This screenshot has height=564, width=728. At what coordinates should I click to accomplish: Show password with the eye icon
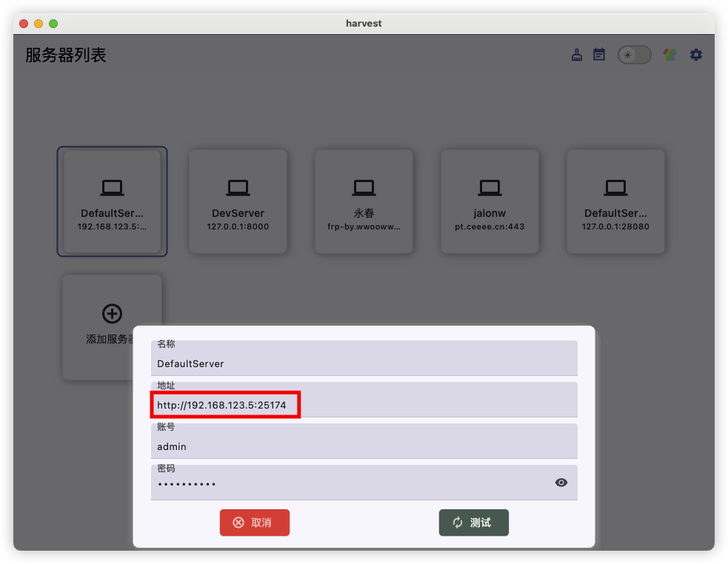tap(561, 483)
